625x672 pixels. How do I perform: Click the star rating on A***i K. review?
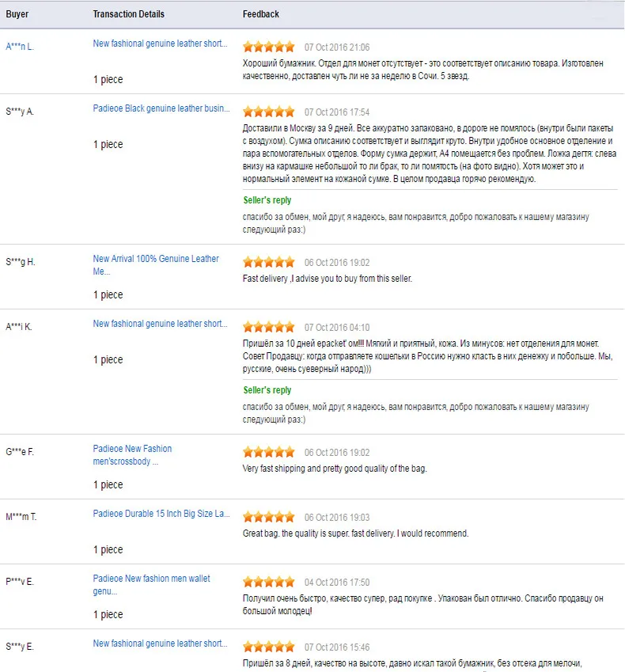coord(268,327)
